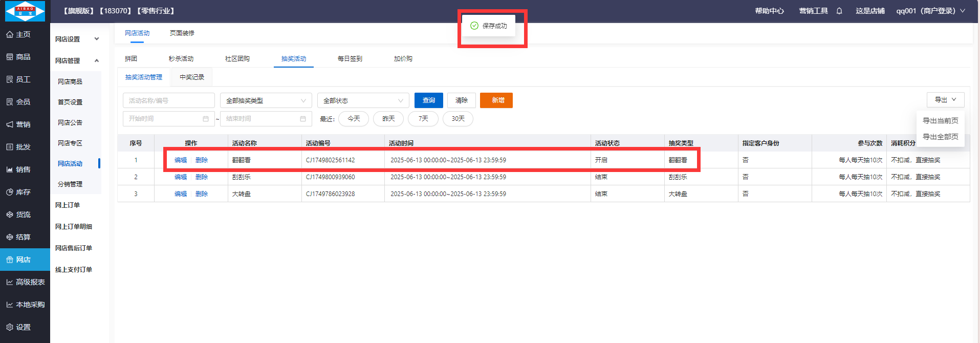Open 销售 sales chart sidebar item

[x=10, y=169]
